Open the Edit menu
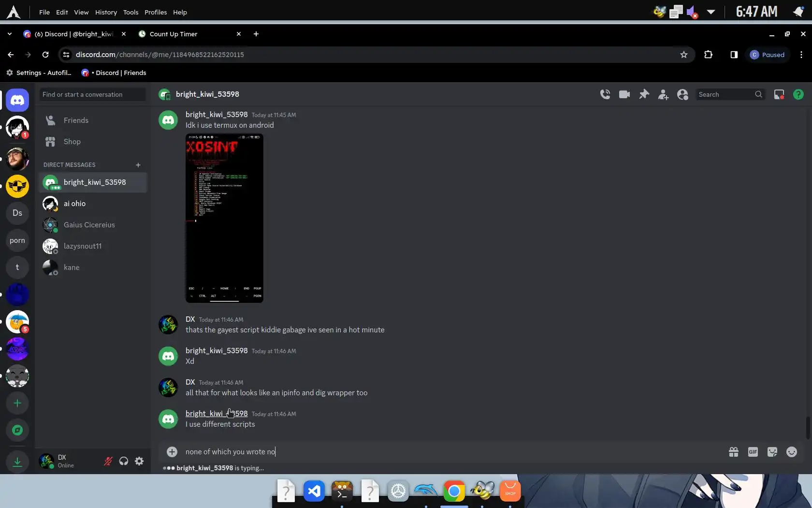This screenshot has width=812, height=508. tap(62, 12)
